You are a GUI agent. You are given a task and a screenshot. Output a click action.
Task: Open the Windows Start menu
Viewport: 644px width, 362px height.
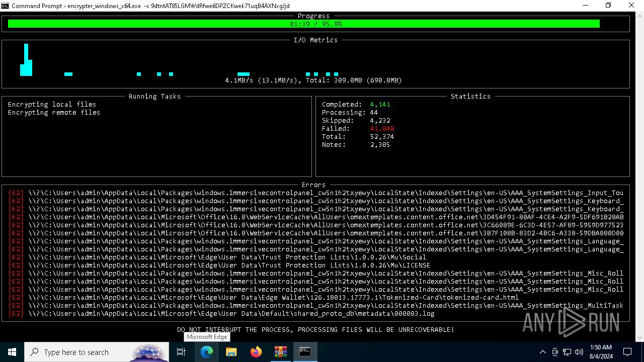(12, 352)
